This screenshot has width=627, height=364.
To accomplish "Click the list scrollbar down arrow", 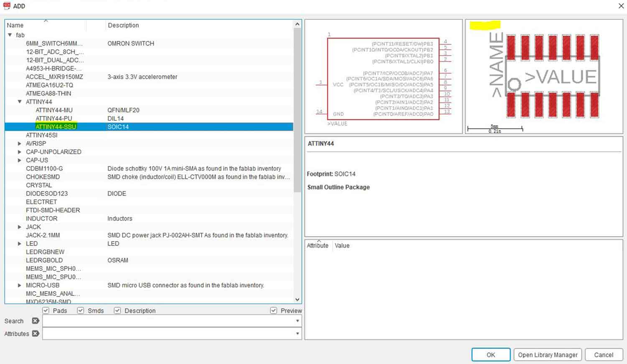I will pos(297,299).
